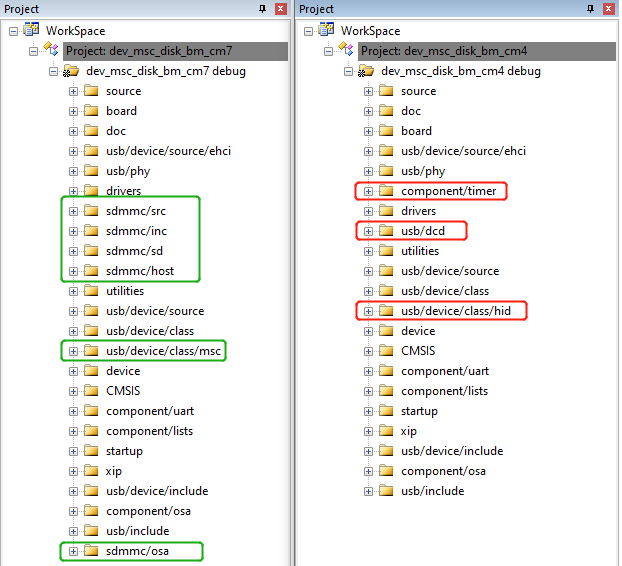Viewport: 622px width, 566px height.
Task: Expand the sdmmc/host folder
Action: (73, 271)
